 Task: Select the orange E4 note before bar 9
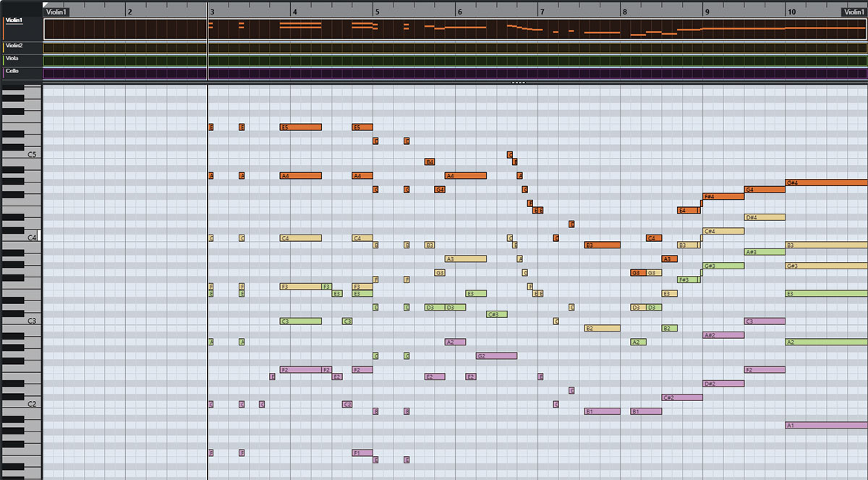tap(688, 210)
